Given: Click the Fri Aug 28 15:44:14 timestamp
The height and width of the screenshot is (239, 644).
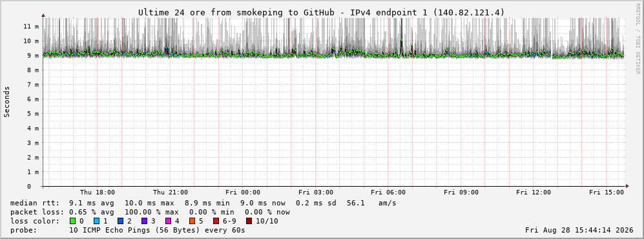Looking at the screenshot, I should pos(579,230).
